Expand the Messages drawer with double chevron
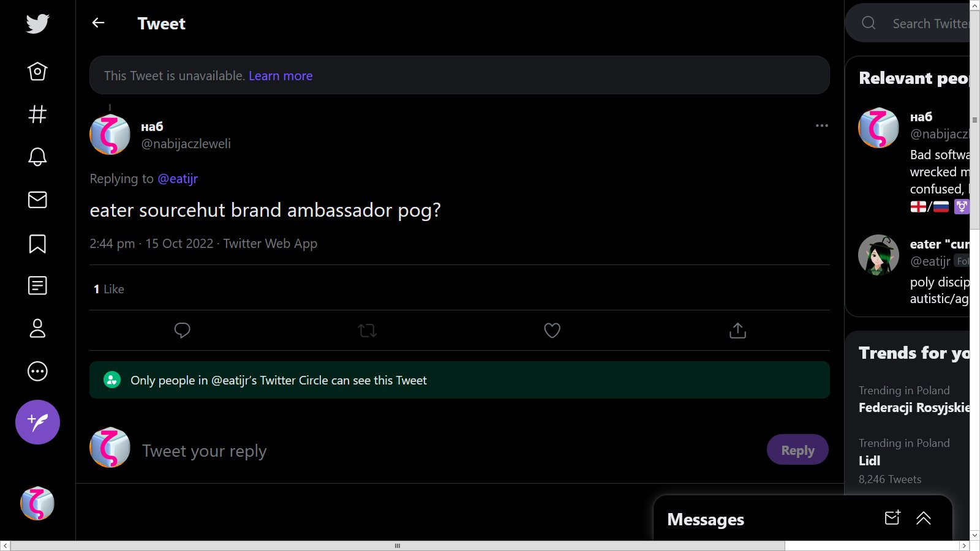 click(923, 519)
